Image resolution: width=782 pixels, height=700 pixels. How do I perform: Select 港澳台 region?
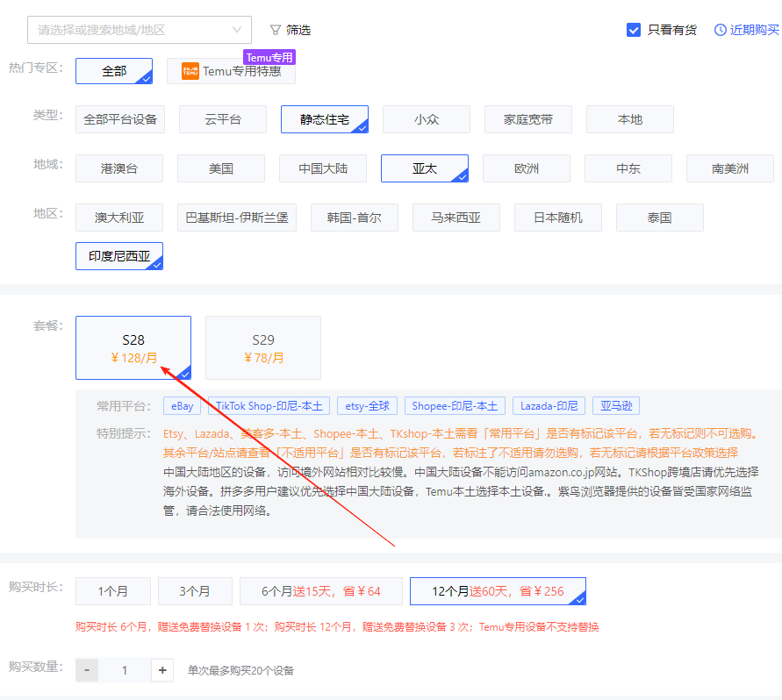point(119,168)
